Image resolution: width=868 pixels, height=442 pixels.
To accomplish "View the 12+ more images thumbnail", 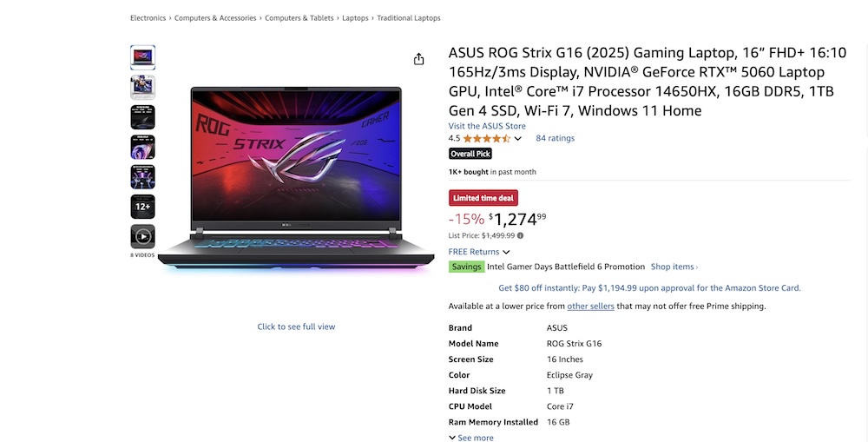I will point(142,207).
